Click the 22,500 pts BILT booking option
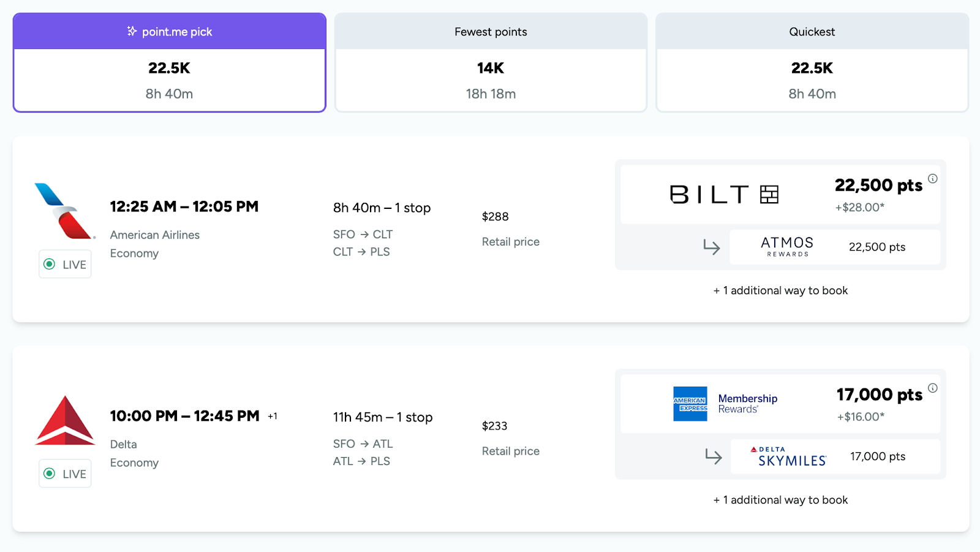This screenshot has width=980, height=552. [x=780, y=194]
